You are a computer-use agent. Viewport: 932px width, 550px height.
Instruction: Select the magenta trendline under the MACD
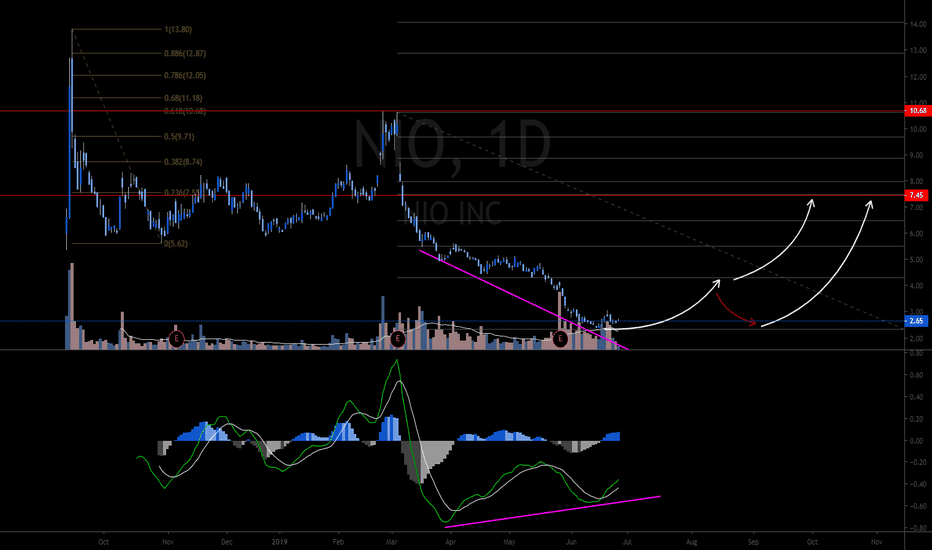pyautogui.click(x=553, y=511)
